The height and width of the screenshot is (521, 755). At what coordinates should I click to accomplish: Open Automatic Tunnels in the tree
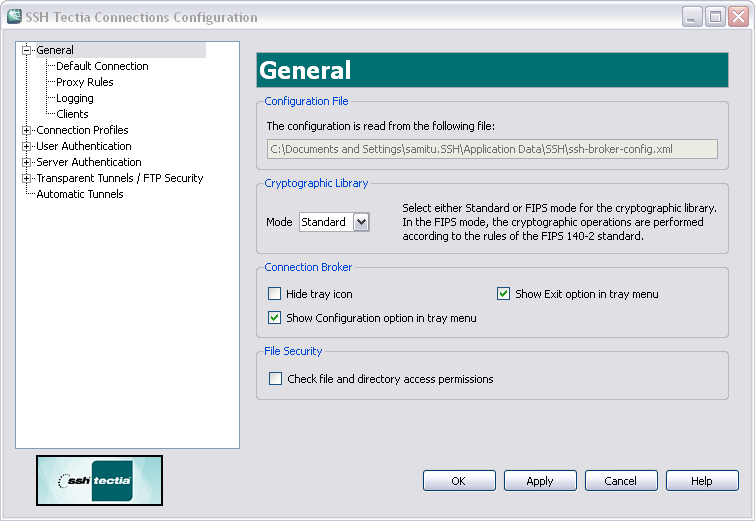80,194
